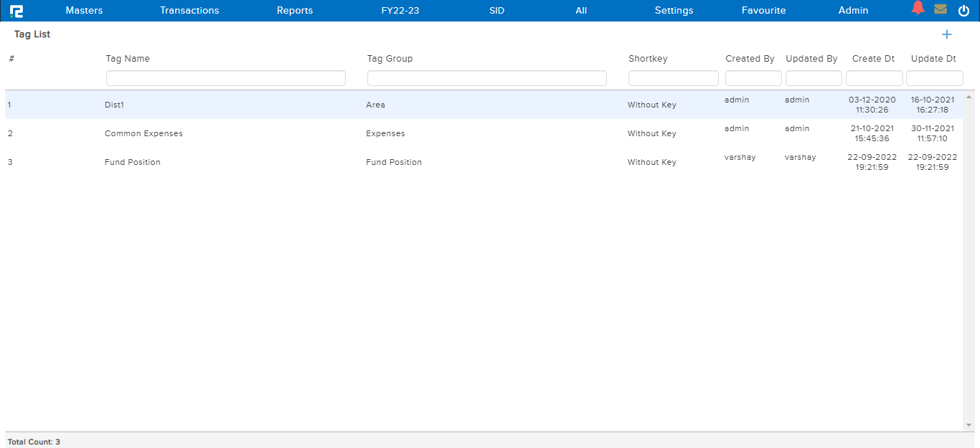Open messages using the envelope icon

941,9
